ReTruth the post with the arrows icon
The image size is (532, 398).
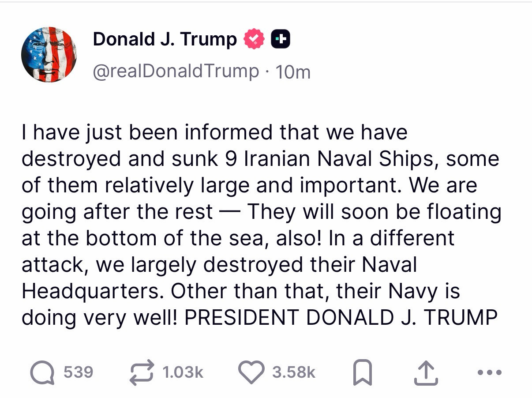[x=141, y=372]
